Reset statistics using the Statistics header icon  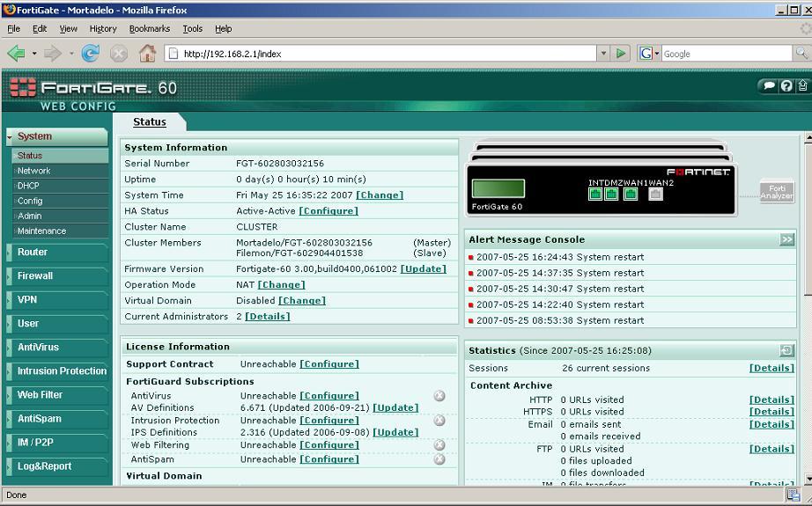786,350
